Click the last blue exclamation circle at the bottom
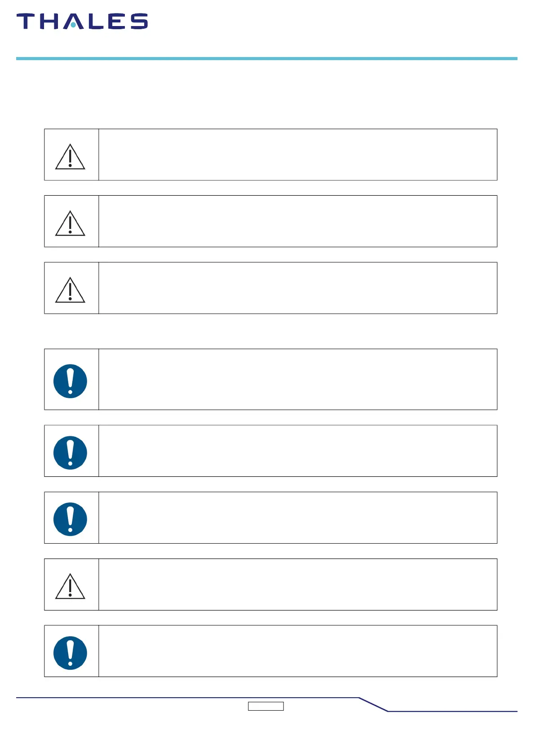 [x=70, y=653]
